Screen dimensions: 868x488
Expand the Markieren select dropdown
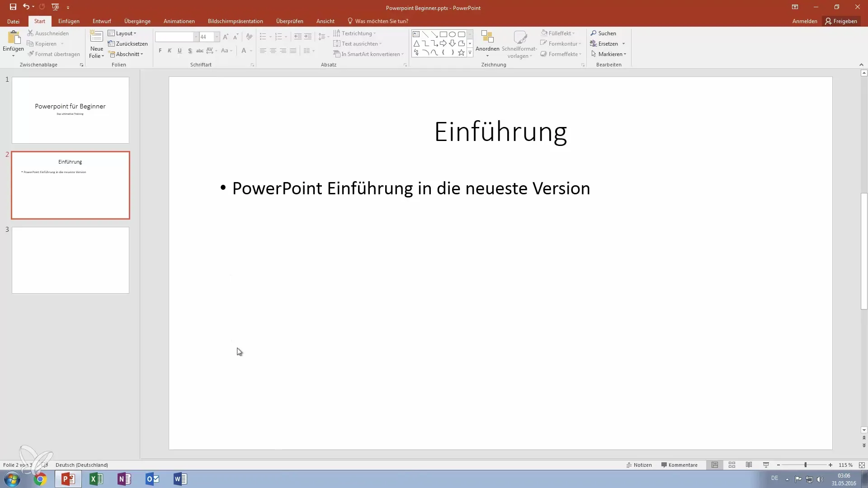(609, 54)
